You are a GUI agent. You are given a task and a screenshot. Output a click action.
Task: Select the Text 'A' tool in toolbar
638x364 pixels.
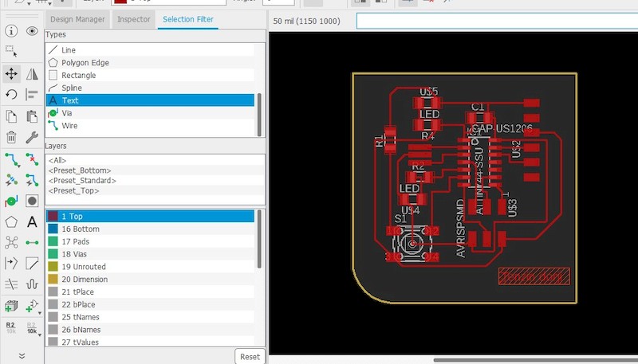(32, 221)
